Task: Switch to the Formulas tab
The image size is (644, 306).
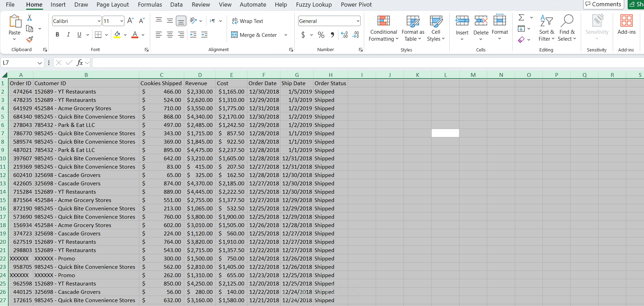Action: 150,5
